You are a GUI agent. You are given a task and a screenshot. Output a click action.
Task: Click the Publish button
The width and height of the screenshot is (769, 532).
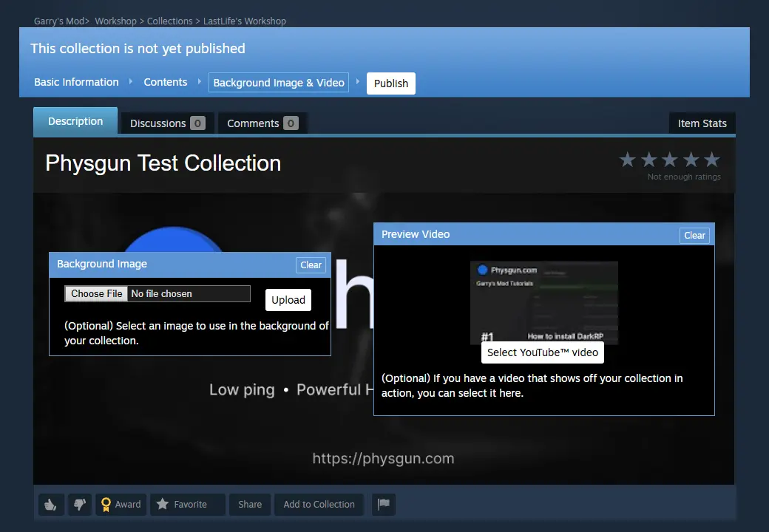(390, 83)
